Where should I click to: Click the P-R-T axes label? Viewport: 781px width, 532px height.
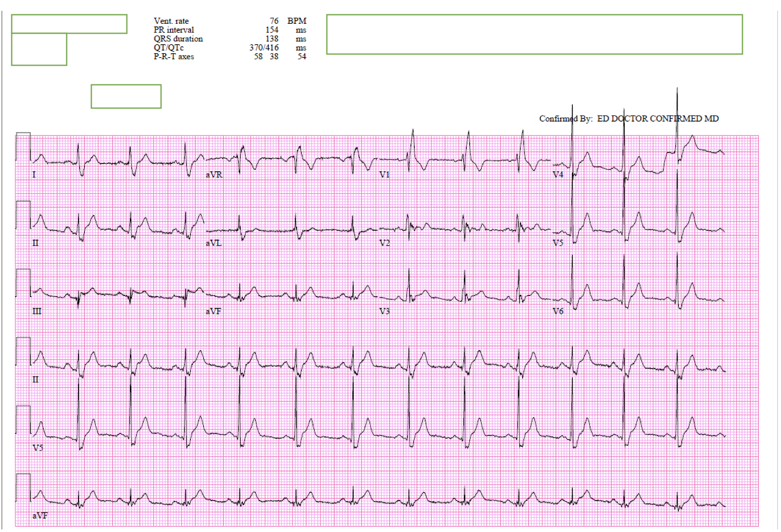(174, 57)
